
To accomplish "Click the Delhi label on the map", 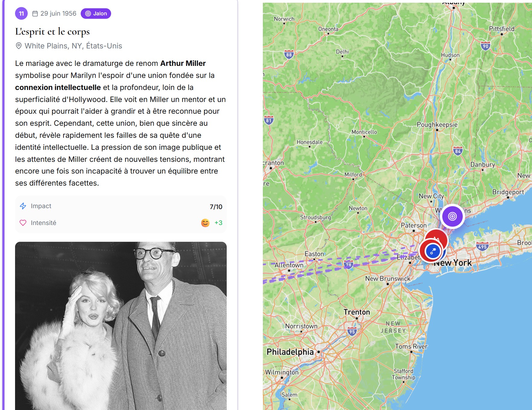I will pos(342,52).
